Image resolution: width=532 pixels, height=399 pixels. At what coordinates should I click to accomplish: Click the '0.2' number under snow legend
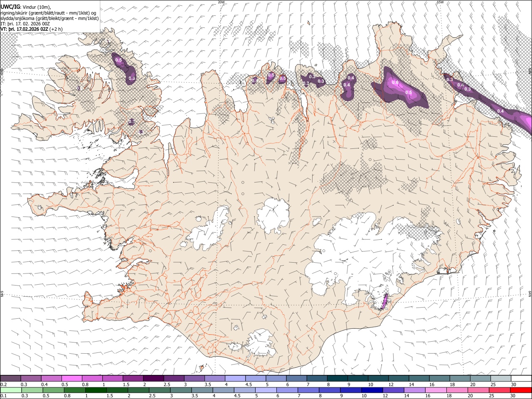(4, 384)
